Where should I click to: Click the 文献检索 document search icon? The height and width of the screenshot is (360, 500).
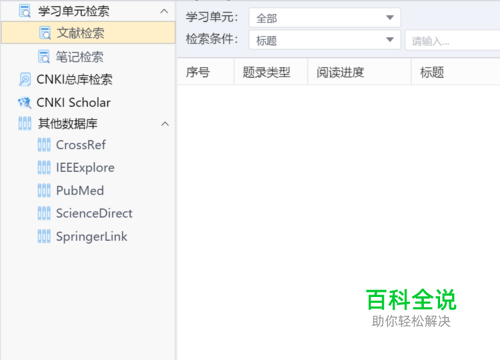point(45,33)
